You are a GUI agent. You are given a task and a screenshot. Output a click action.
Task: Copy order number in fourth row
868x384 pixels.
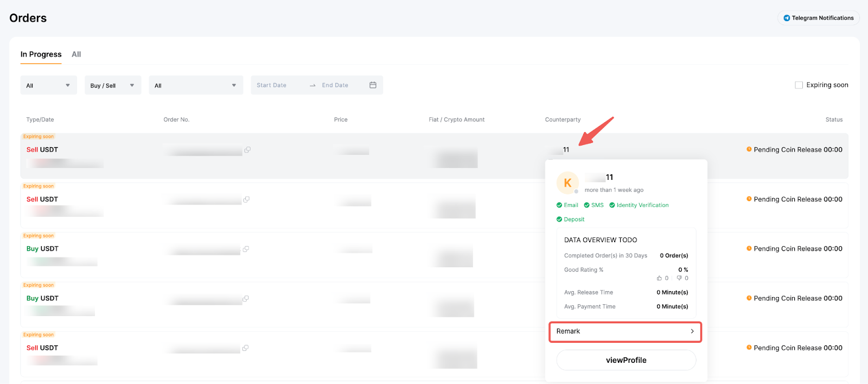[x=246, y=299]
